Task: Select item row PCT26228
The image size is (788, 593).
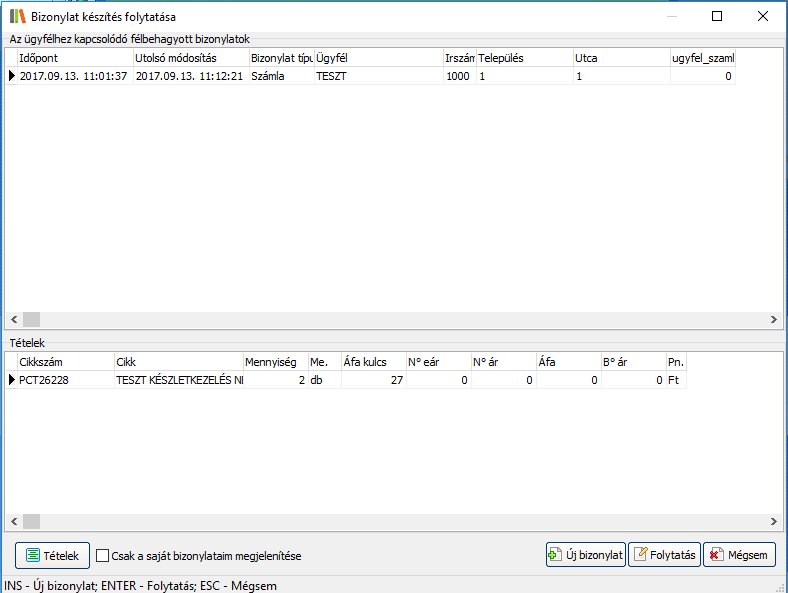Action: [x=64, y=380]
